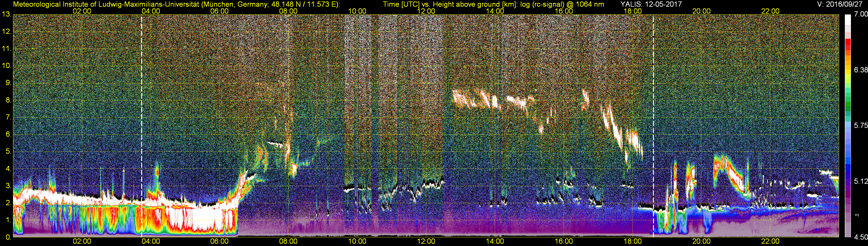Click the 'log (rc-signal) @ 1064 nm' label
The height and width of the screenshot is (246, 868).
pos(562,4)
